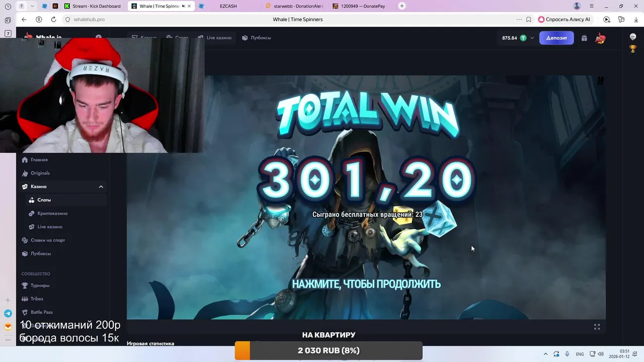Open Лутбоксы in the sidebar

point(37,253)
